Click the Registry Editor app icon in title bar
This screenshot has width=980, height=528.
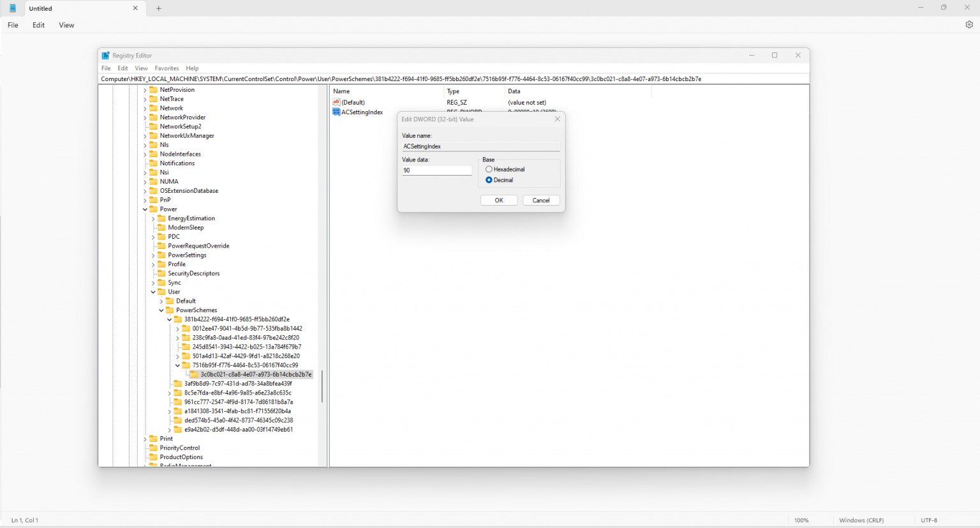point(105,56)
